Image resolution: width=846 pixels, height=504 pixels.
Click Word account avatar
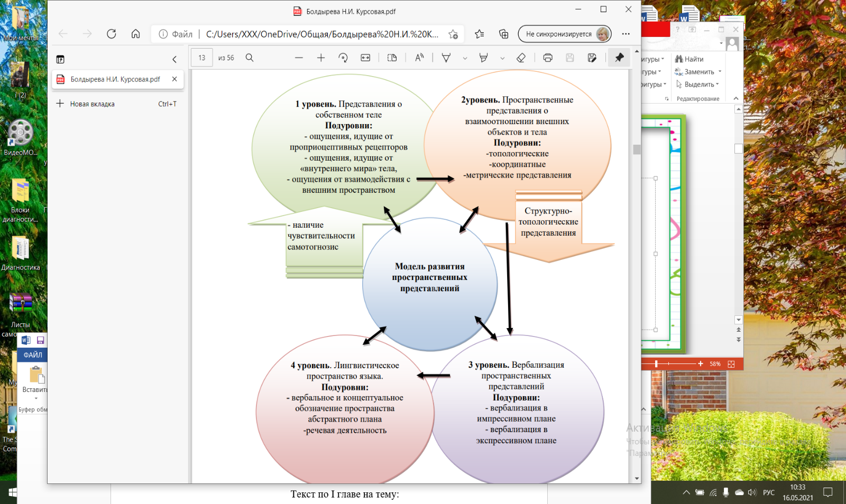click(x=732, y=44)
